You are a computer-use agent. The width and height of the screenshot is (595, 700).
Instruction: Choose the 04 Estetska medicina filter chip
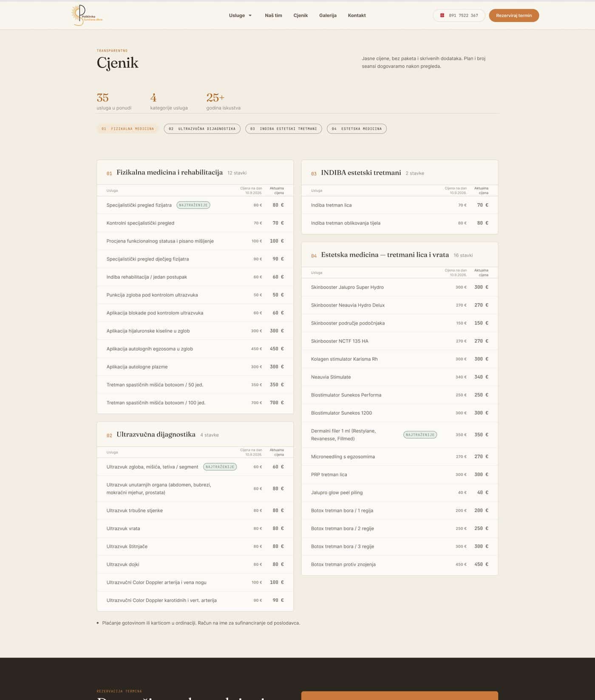357,129
